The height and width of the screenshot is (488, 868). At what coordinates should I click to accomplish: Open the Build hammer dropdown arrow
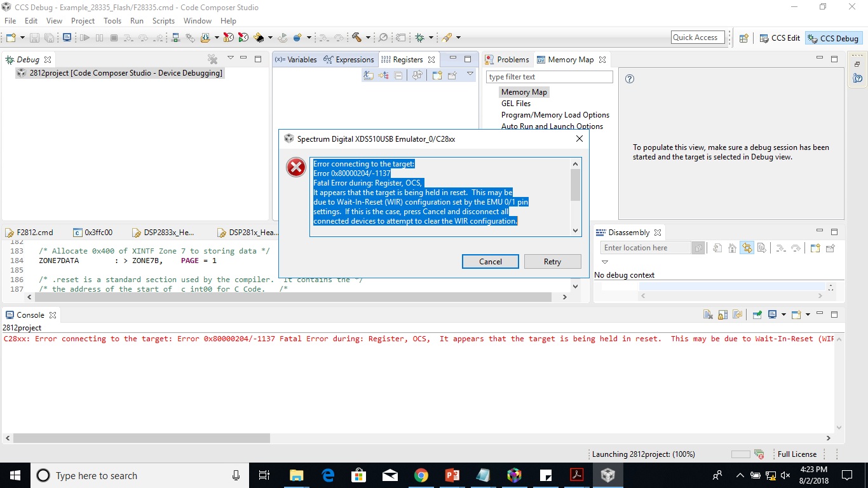coord(369,38)
